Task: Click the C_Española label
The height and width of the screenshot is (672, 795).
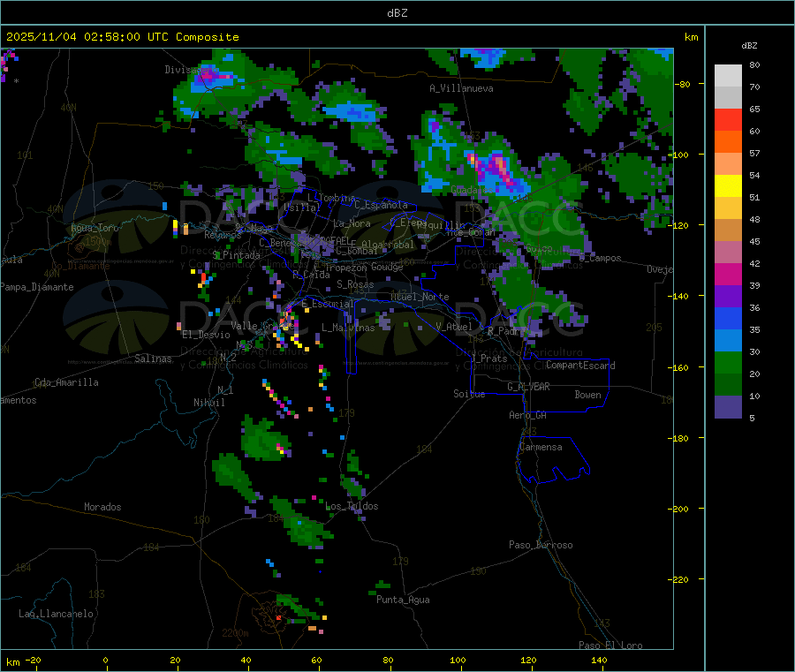Action: pyautogui.click(x=381, y=205)
